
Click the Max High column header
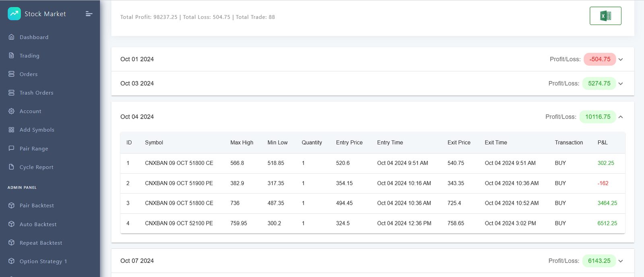click(x=242, y=143)
